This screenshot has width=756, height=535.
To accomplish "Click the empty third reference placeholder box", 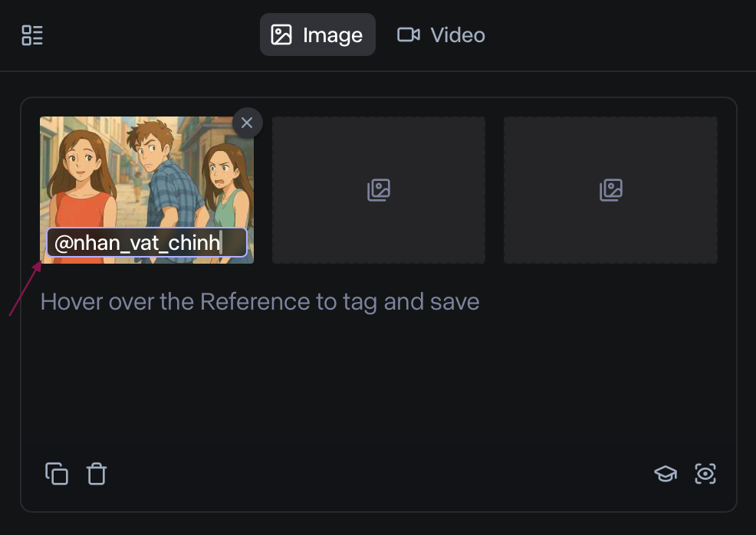I will [x=611, y=190].
